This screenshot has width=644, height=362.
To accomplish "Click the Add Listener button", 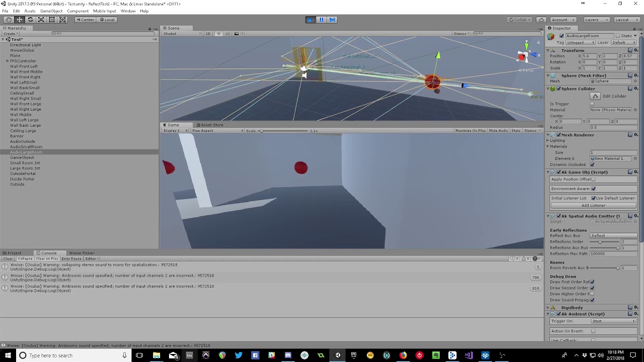I will [x=594, y=205].
